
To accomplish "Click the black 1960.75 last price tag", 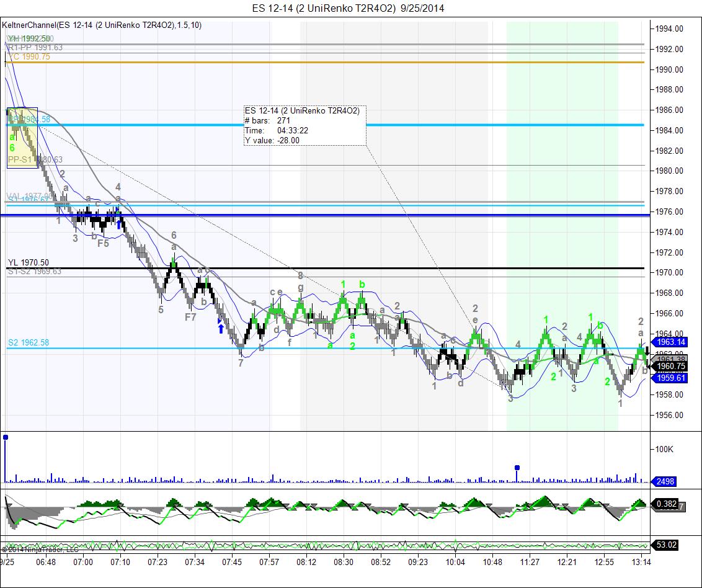I will pos(670,367).
